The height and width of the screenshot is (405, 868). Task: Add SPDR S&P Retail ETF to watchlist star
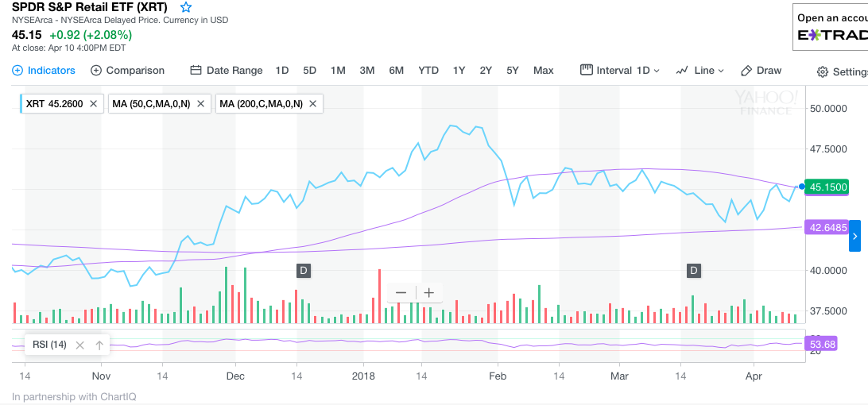point(186,7)
